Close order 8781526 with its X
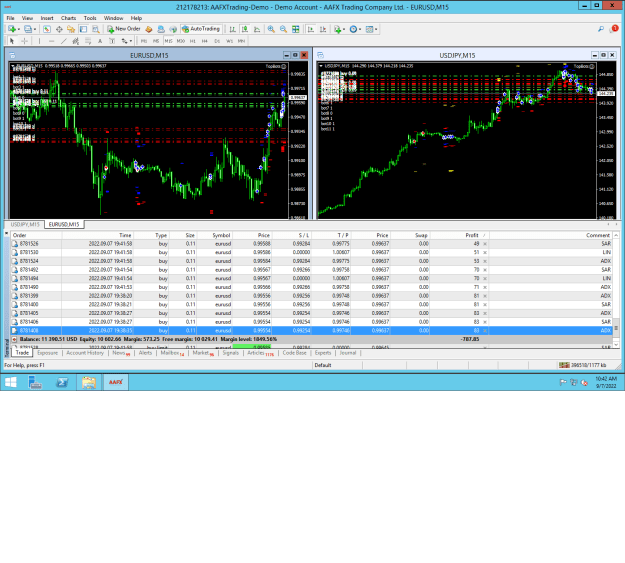625x563 pixels. (485, 244)
